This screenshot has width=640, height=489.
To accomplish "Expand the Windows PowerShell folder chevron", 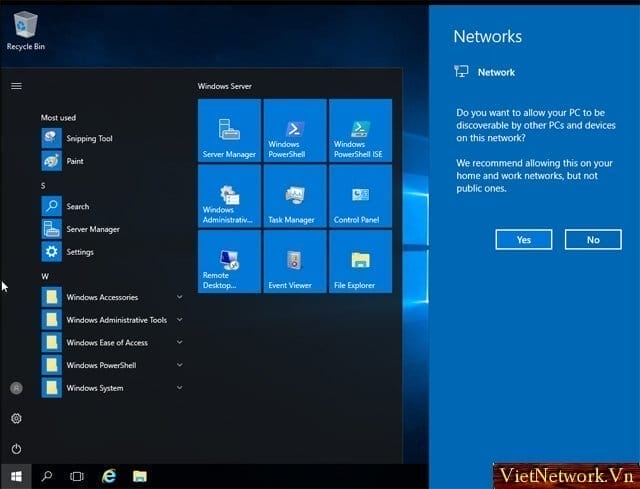I will pos(180,365).
